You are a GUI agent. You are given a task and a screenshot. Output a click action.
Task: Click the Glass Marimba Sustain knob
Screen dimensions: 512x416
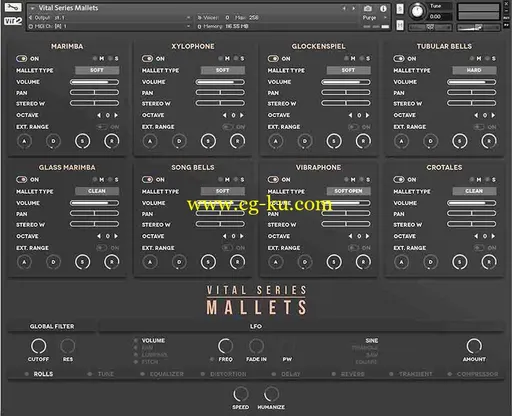[x=82, y=262]
